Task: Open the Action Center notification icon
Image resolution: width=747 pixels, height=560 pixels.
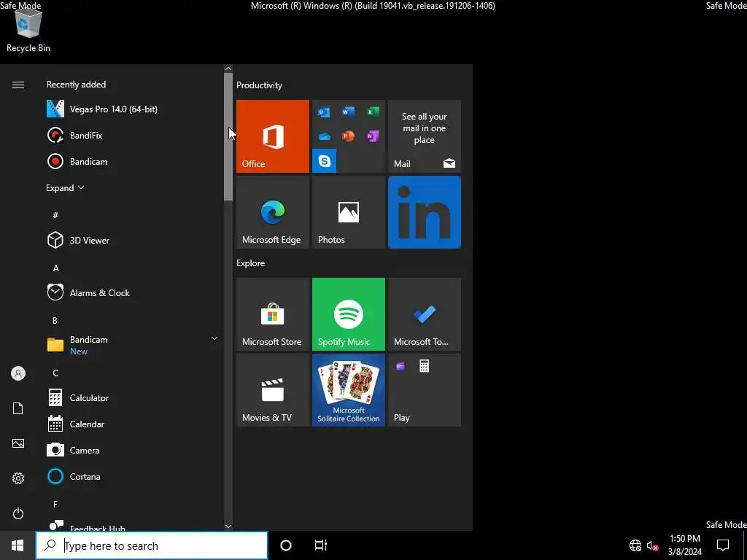Action: (x=723, y=545)
